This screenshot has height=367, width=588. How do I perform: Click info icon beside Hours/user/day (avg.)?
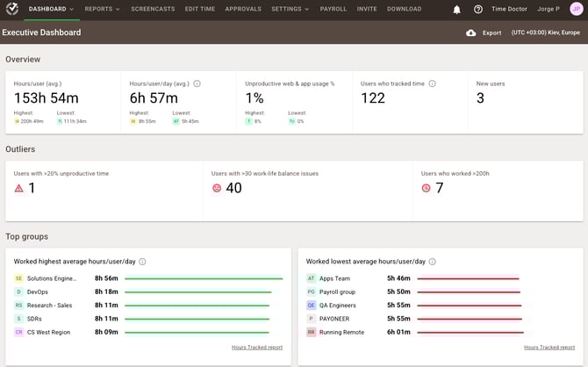[x=197, y=83]
